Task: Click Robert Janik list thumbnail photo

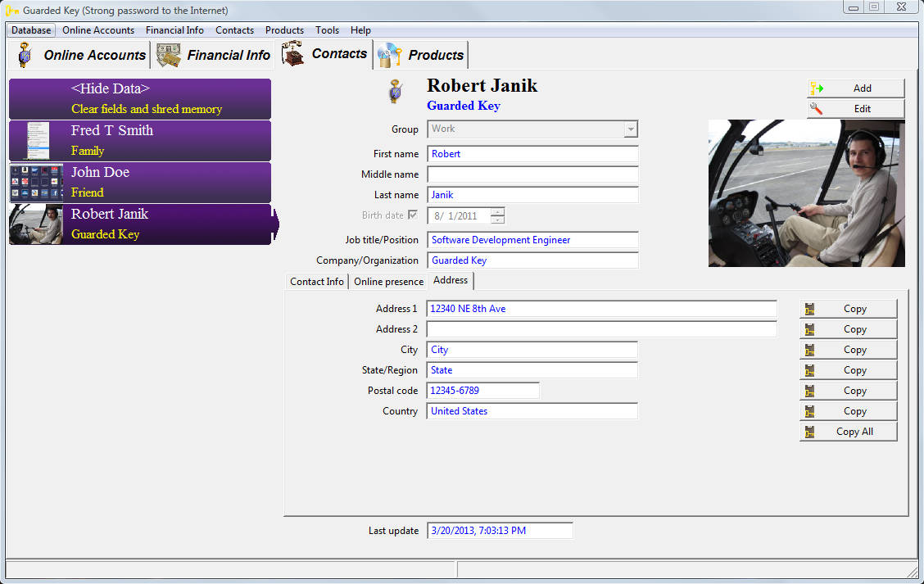Action: (x=36, y=224)
